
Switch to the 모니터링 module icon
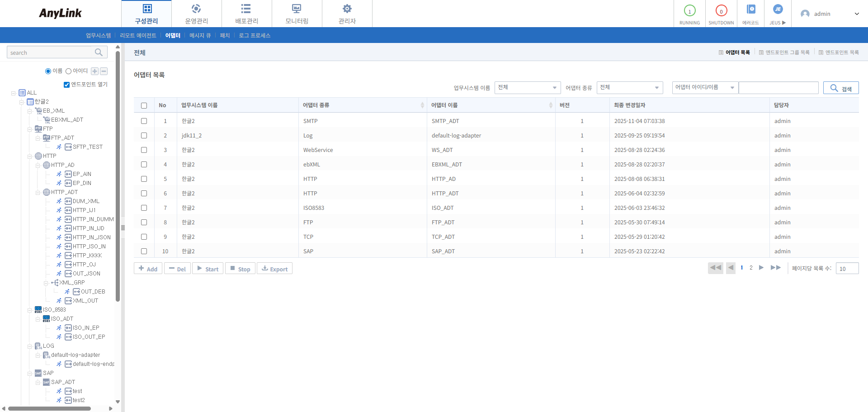click(296, 8)
